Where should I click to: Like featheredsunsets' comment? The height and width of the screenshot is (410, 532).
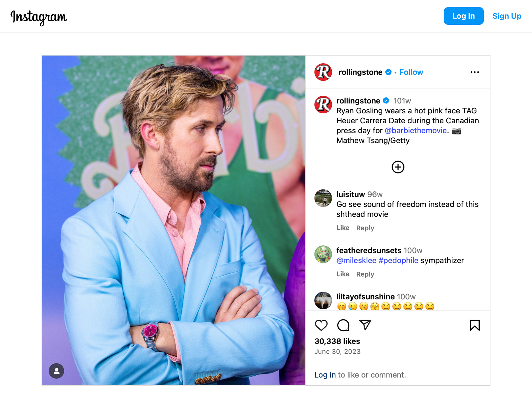click(x=343, y=274)
